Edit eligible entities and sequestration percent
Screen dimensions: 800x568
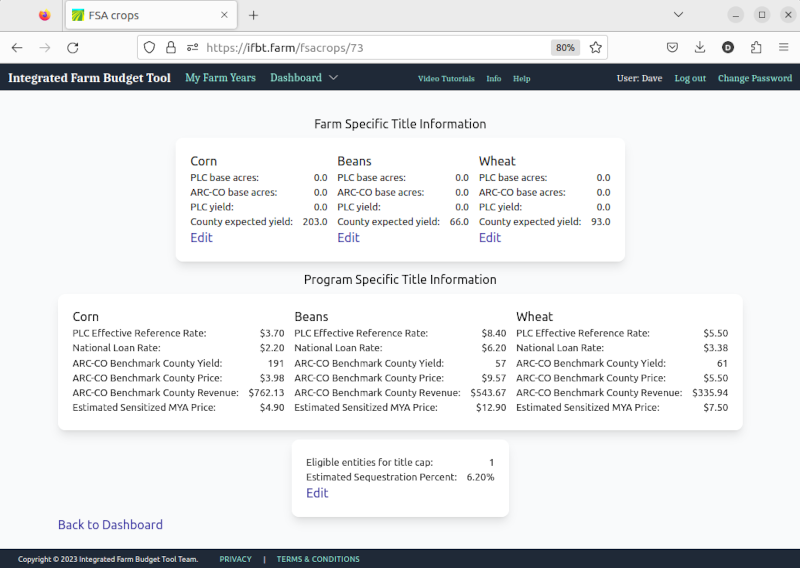click(317, 493)
